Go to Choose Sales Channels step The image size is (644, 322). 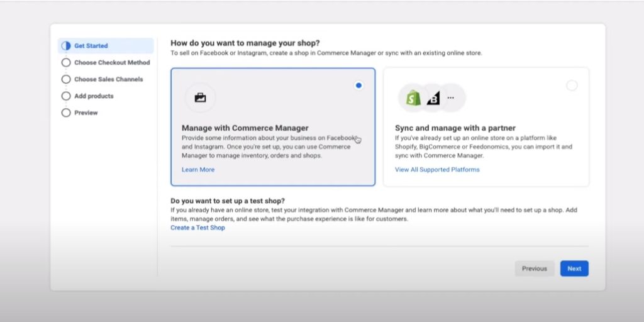[x=108, y=79]
